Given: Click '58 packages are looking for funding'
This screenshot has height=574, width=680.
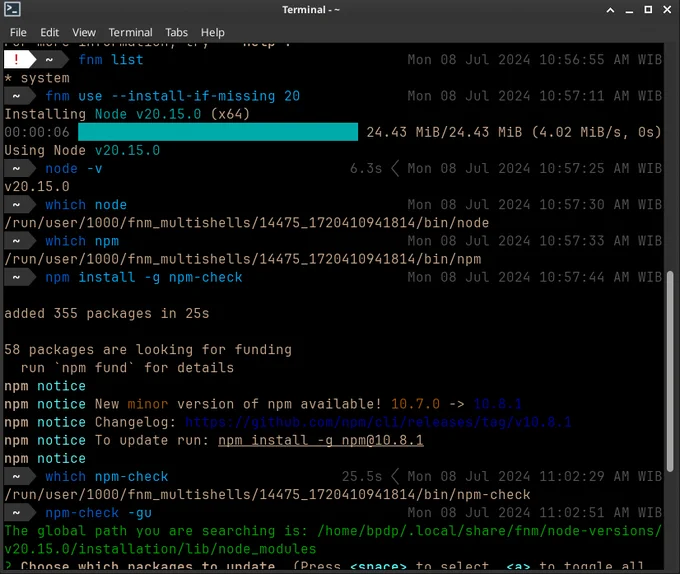Looking at the screenshot, I should [148, 349].
